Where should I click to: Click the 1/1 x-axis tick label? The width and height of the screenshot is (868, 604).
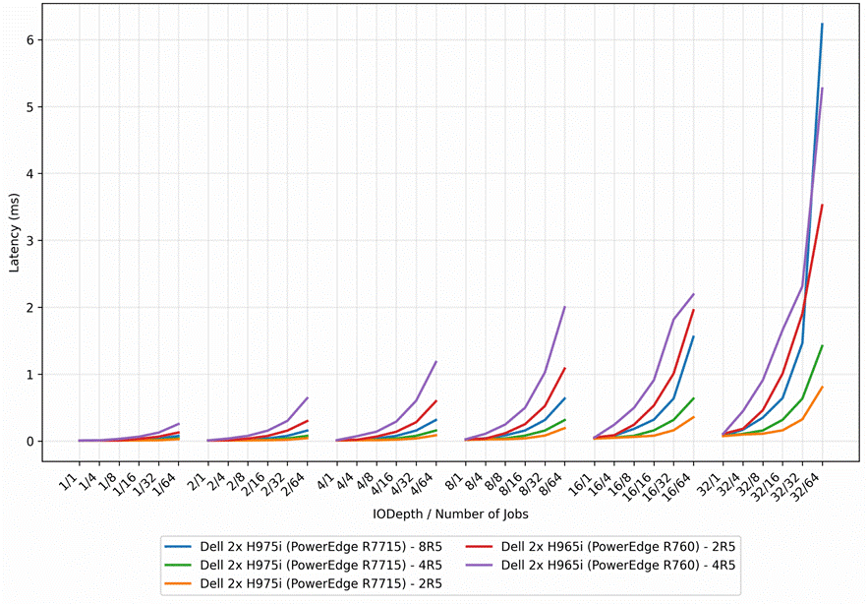point(68,480)
